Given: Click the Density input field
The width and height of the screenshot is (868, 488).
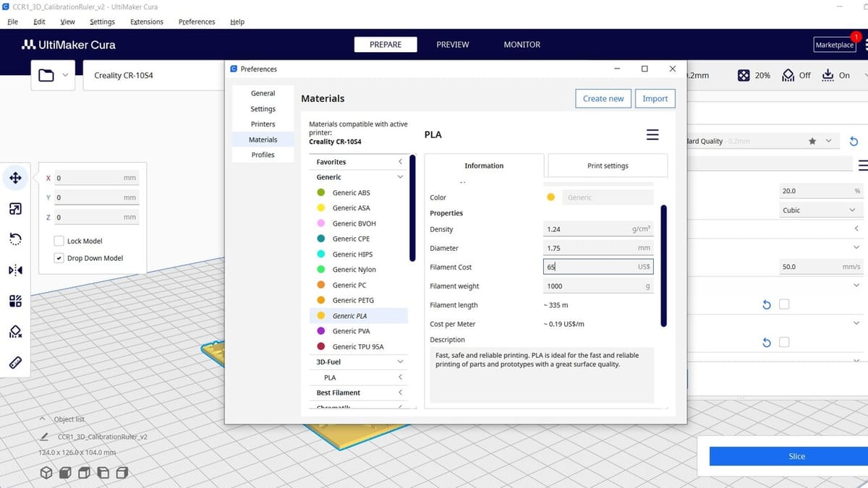Looking at the screenshot, I should click(x=598, y=229).
